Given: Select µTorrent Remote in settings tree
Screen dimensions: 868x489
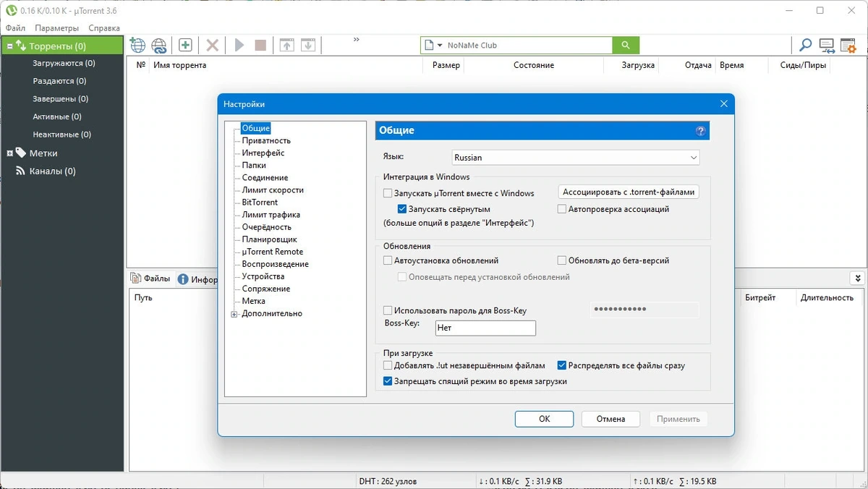Looking at the screenshot, I should tap(273, 252).
